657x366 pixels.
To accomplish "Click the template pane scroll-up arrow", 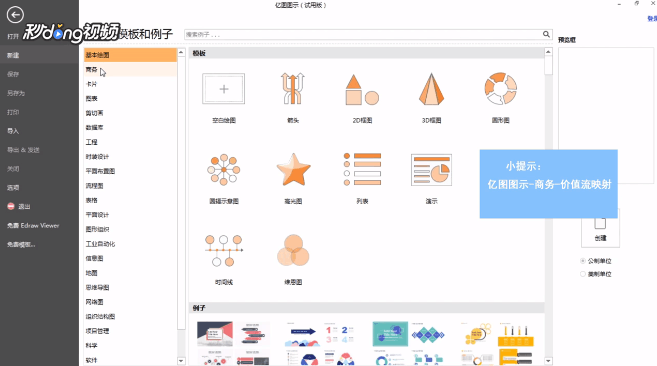I will click(548, 52).
